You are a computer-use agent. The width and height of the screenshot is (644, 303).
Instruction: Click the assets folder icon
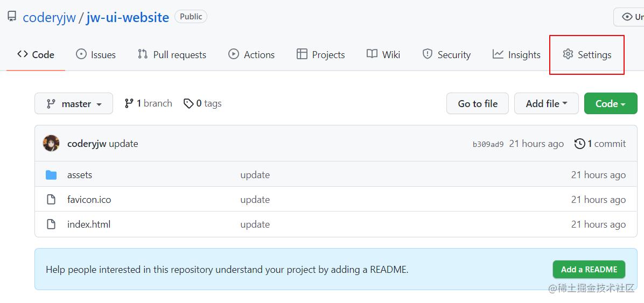pos(51,175)
